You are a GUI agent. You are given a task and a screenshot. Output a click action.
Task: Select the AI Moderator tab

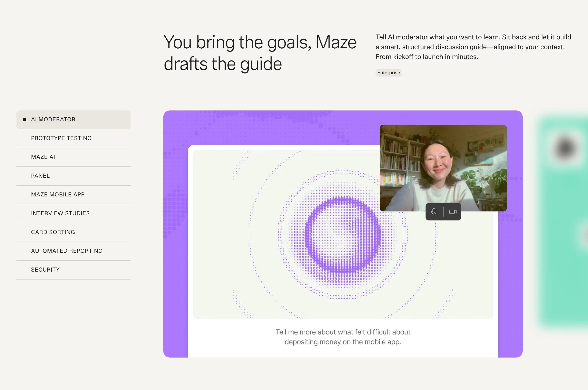[73, 120]
